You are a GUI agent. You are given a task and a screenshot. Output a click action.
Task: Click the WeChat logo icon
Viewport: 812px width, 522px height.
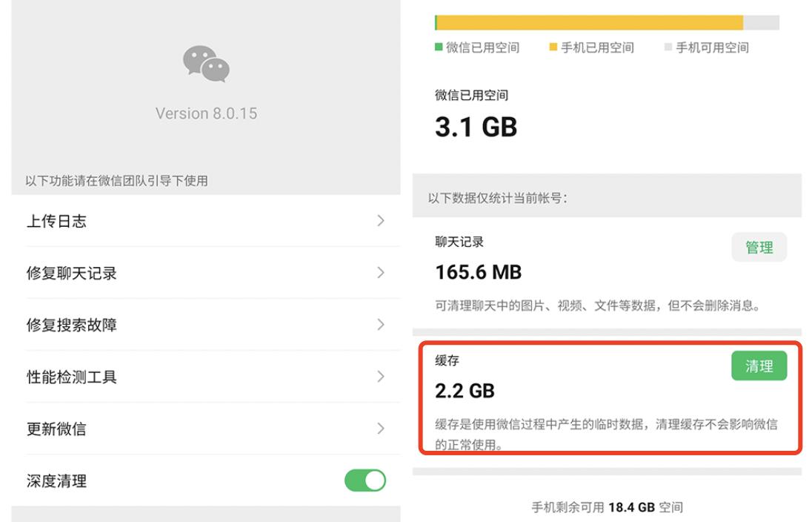[206, 66]
